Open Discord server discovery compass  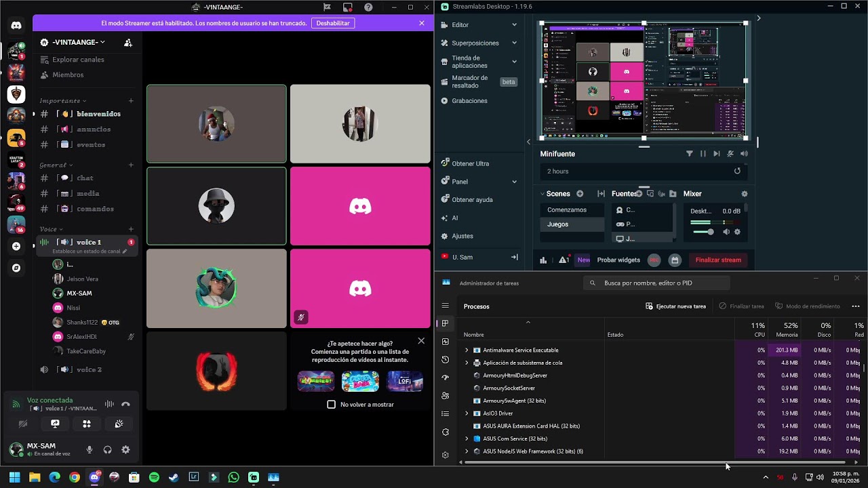coord(16,268)
